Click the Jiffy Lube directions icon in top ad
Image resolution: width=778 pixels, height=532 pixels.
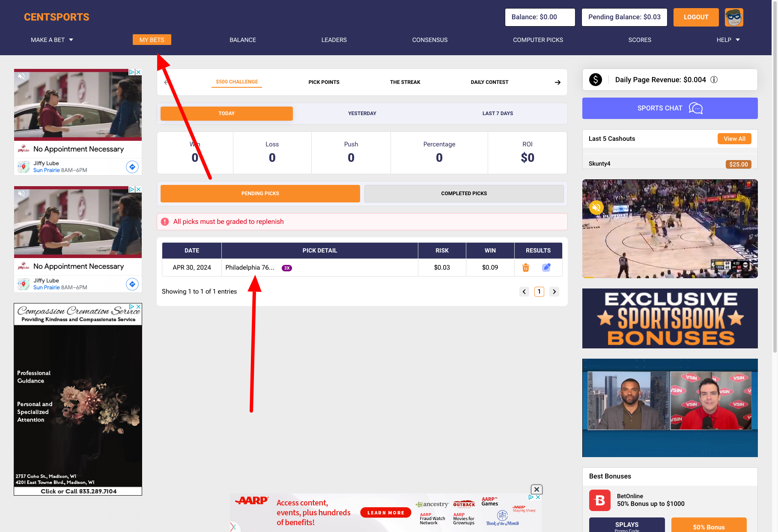(x=132, y=167)
